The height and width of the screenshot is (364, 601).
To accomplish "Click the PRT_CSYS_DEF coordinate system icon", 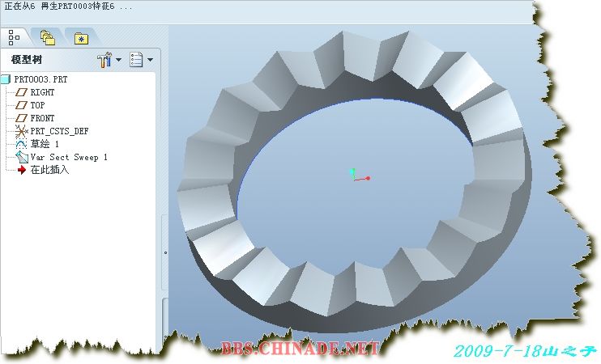I will [22, 131].
